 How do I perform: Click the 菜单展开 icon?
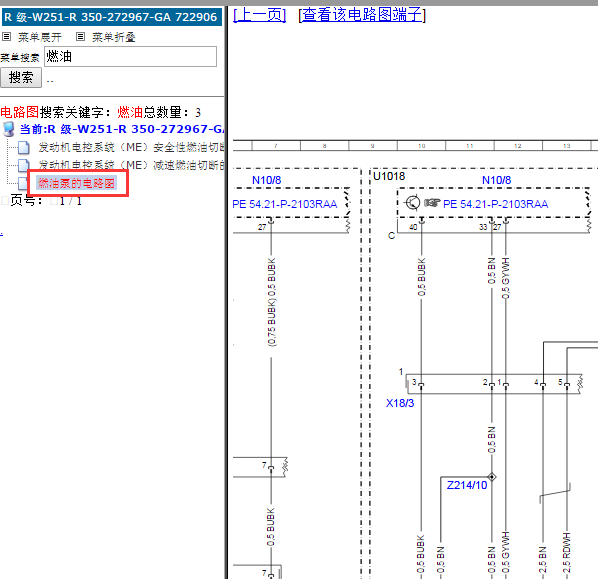pyautogui.click(x=6, y=37)
